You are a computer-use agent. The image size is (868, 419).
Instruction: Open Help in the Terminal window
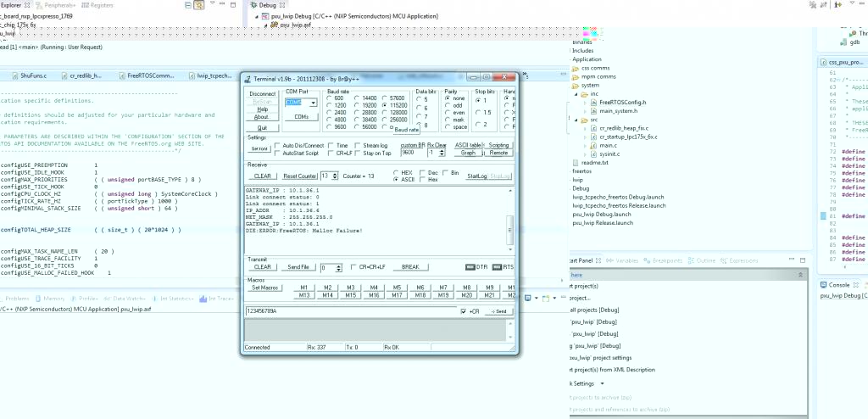pyautogui.click(x=263, y=109)
